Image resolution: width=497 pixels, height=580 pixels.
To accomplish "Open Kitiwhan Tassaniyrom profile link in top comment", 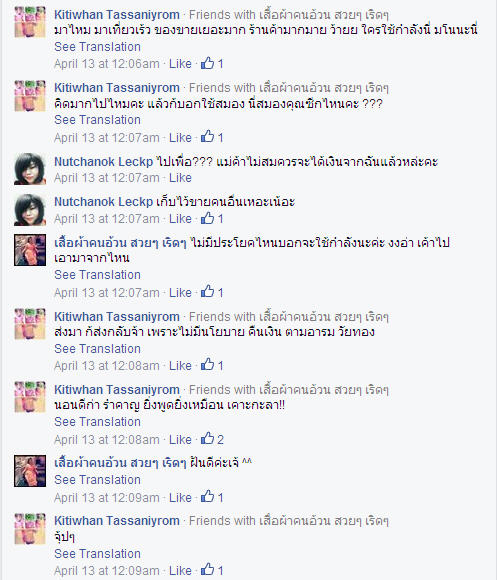I will click(117, 15).
